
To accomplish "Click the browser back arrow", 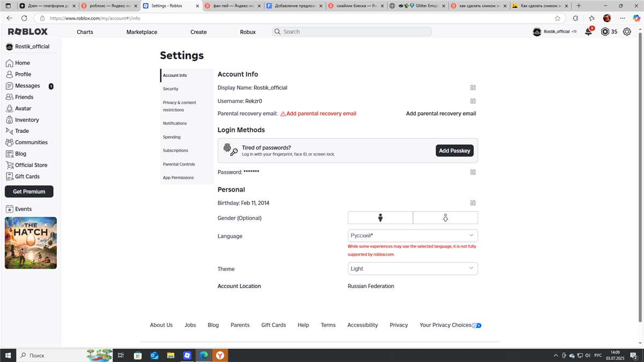I will pyautogui.click(x=9, y=18).
